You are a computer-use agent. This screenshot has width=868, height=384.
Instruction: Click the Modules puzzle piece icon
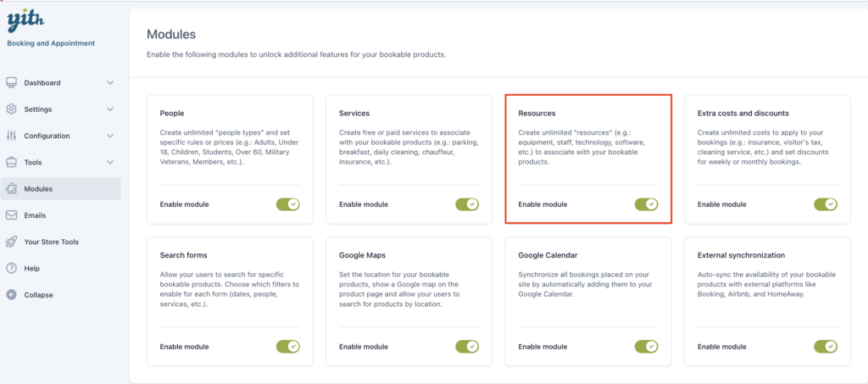11,189
